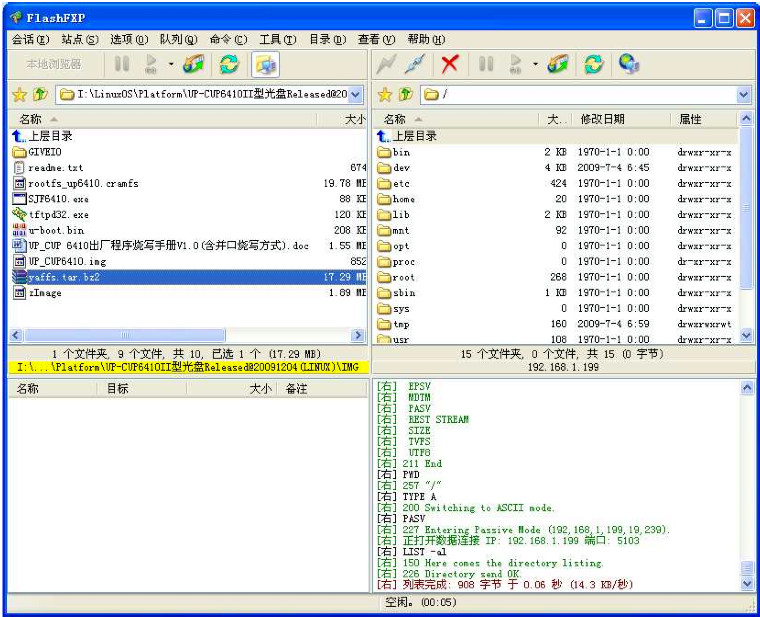The height and width of the screenshot is (617, 760).
Task: Refresh the local browser pane
Action: [x=229, y=63]
